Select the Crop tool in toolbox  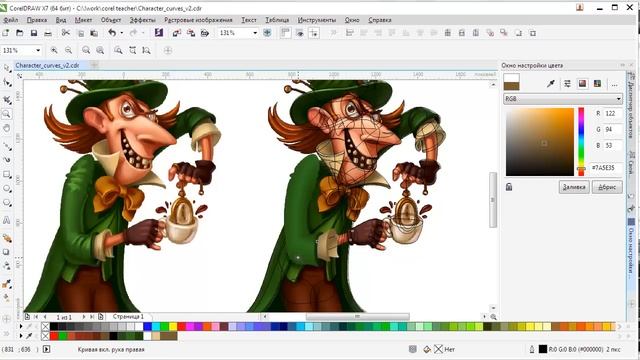[x=7, y=99]
